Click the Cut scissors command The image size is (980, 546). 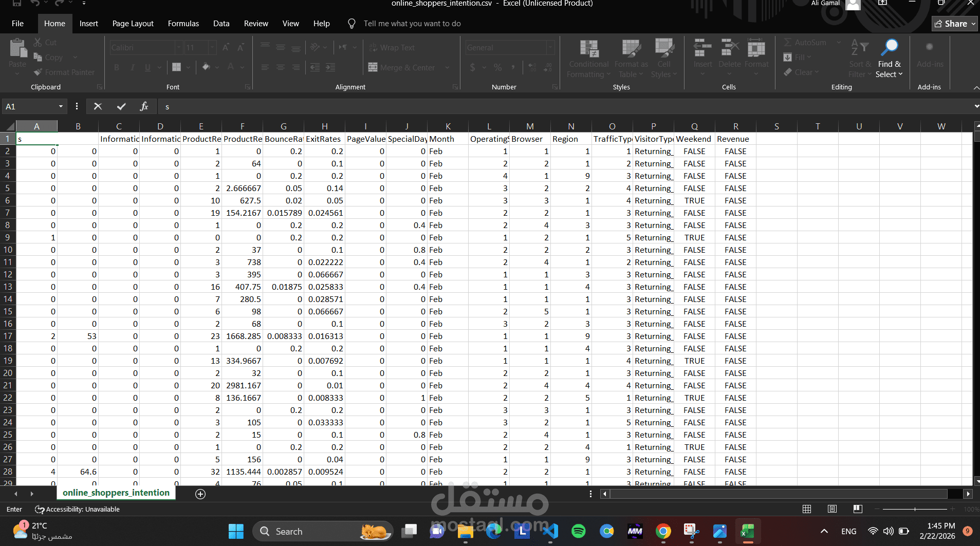coord(45,43)
